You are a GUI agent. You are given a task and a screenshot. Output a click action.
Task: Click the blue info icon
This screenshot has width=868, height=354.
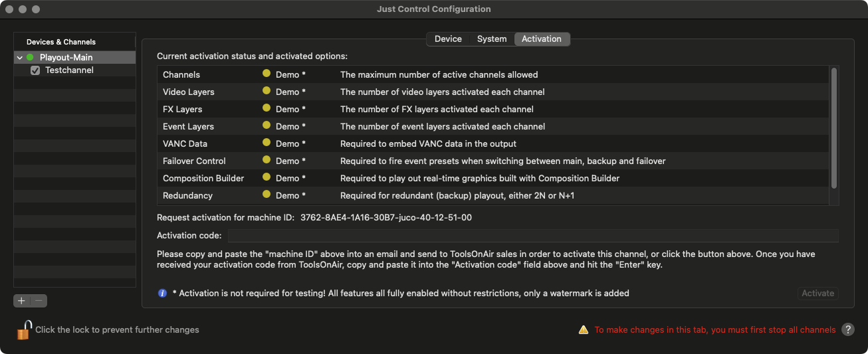point(162,293)
